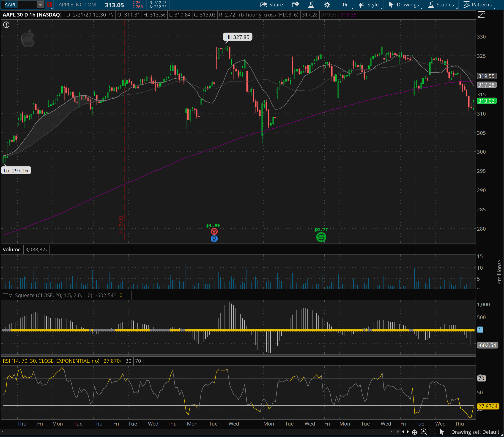This screenshot has width=504, height=437.
Task: Select the pointer cursor tool at bottom
Action: point(442,432)
